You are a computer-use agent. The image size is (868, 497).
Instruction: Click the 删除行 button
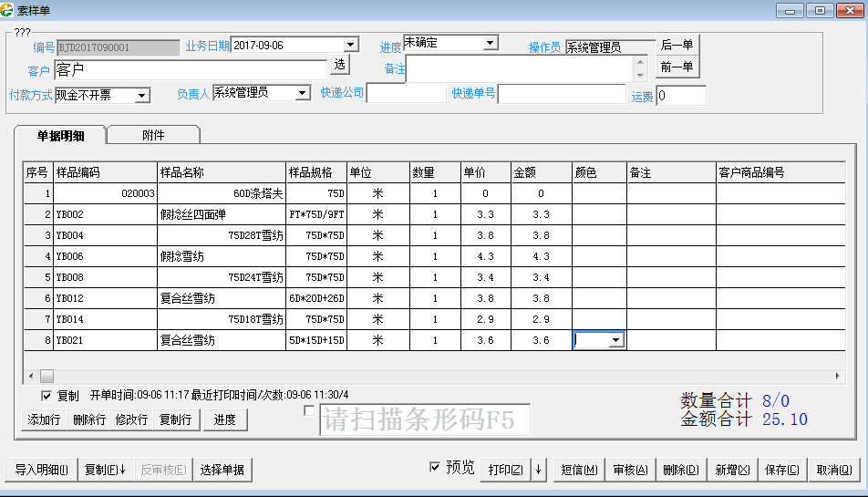tap(89, 419)
